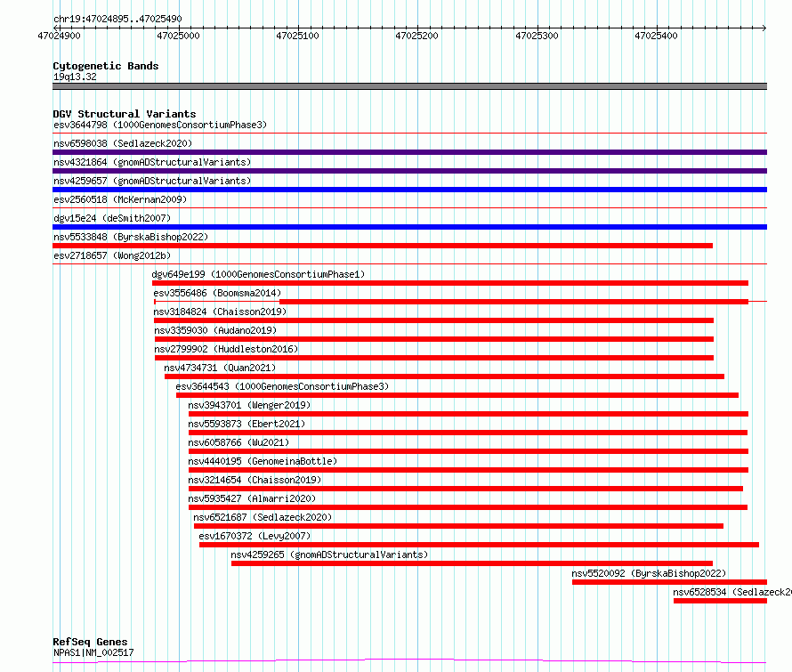Click ruler position 47025000
The height and width of the screenshot is (672, 792).
coord(178,36)
